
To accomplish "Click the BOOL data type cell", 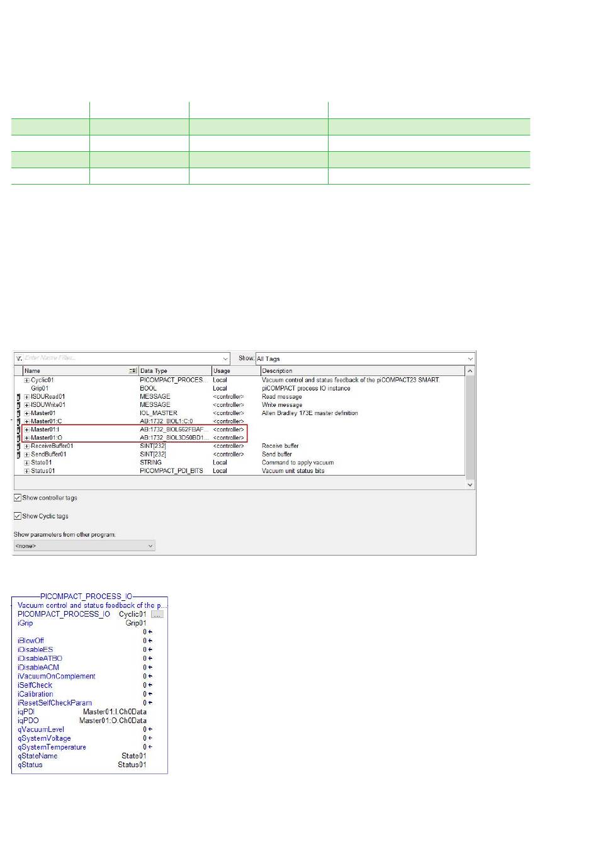I will coord(148,389).
